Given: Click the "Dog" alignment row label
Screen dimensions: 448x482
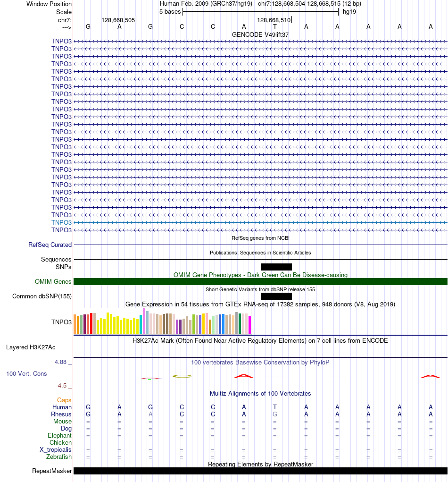Looking at the screenshot, I should 66,429.
